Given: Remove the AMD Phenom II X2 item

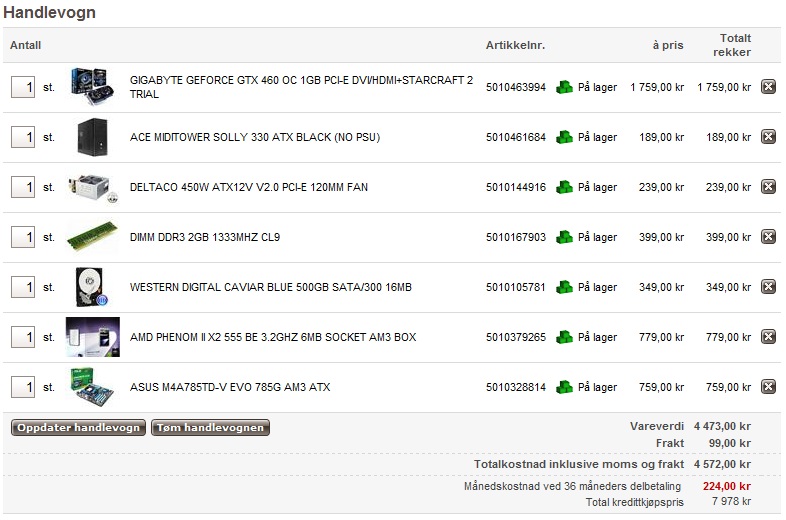Looking at the screenshot, I should click(x=768, y=336).
